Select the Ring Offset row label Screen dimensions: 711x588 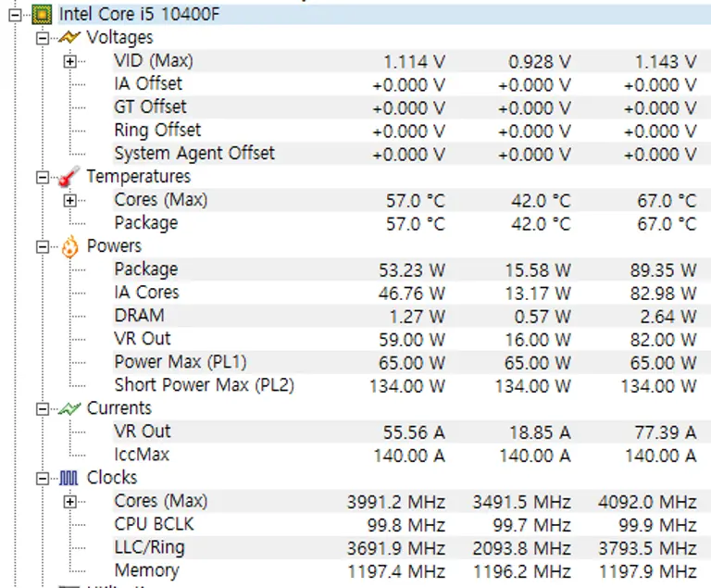coord(157,131)
